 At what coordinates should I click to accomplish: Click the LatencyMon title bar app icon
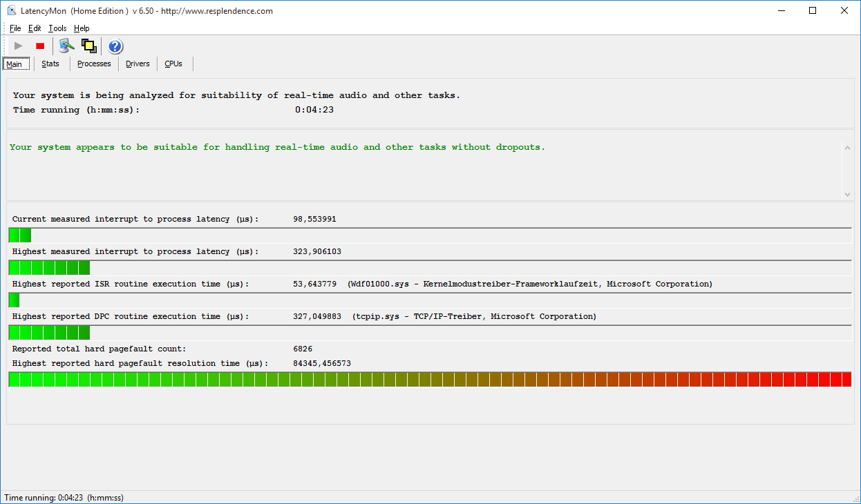[x=11, y=11]
